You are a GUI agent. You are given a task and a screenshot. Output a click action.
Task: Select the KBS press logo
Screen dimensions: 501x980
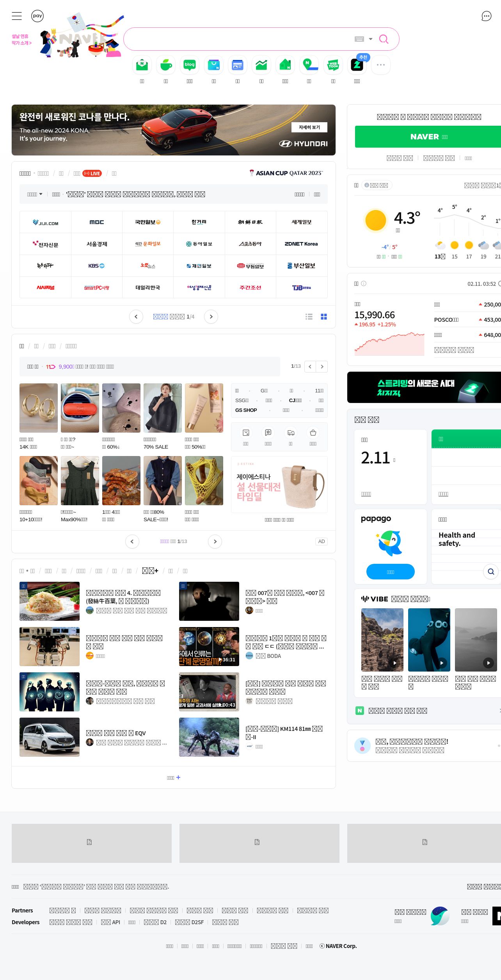pyautogui.click(x=97, y=266)
